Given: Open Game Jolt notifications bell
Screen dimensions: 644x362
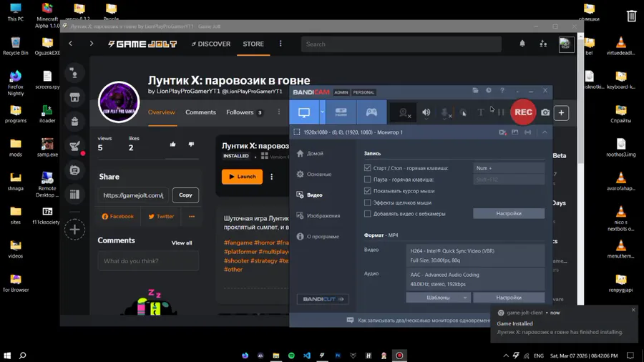Looking at the screenshot, I should point(522,44).
